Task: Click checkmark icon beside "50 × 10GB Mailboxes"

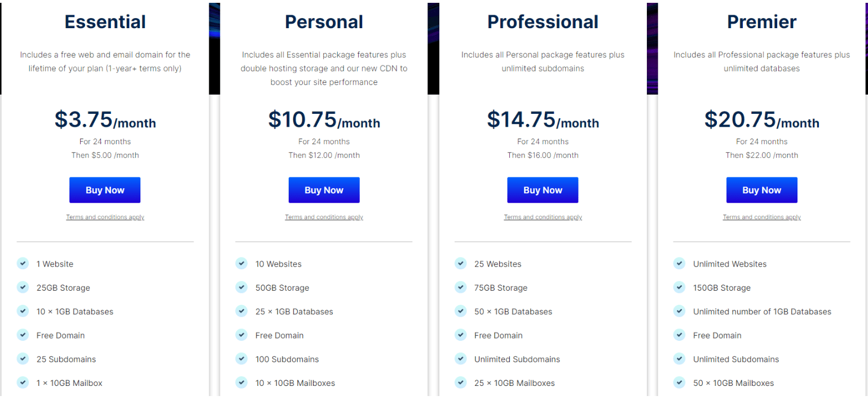Action: click(x=679, y=383)
